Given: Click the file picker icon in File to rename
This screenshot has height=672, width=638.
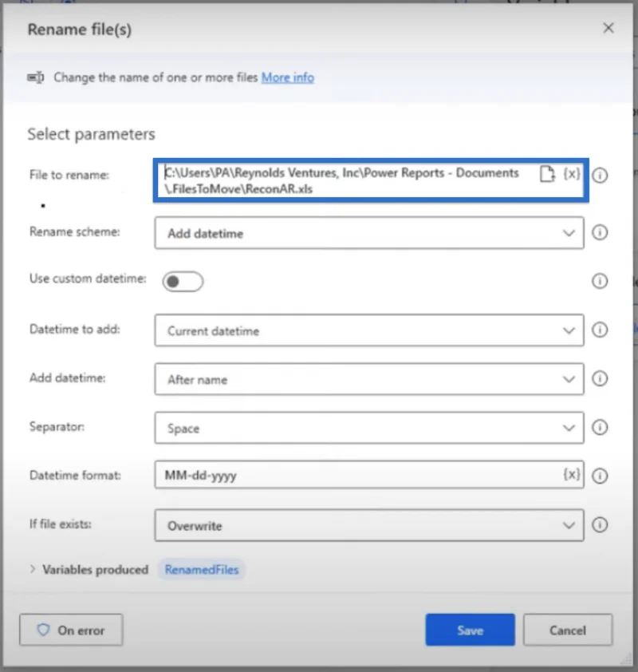Looking at the screenshot, I should 547,174.
